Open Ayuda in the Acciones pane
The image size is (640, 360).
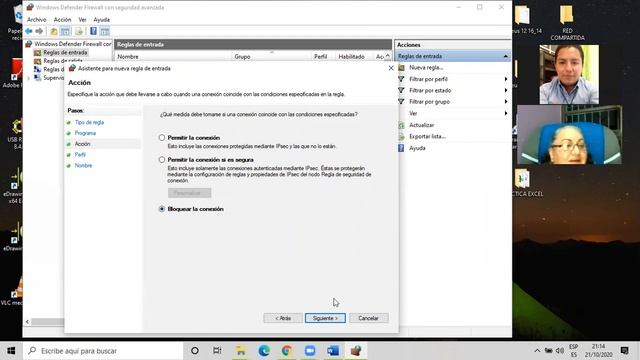tap(417, 148)
